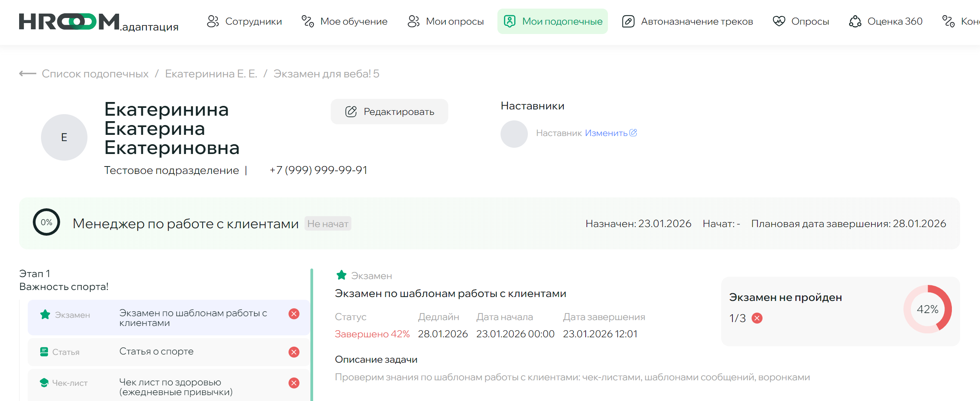Go to Мое обучение section
This screenshot has width=980, height=401.
pyautogui.click(x=345, y=21)
